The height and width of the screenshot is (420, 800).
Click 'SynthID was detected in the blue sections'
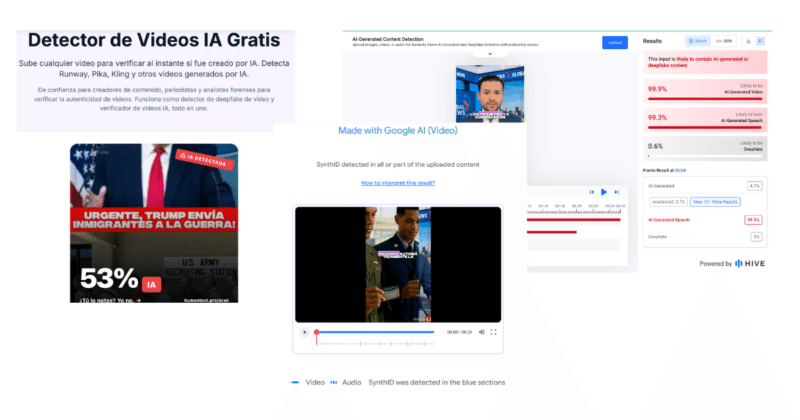pos(437,382)
